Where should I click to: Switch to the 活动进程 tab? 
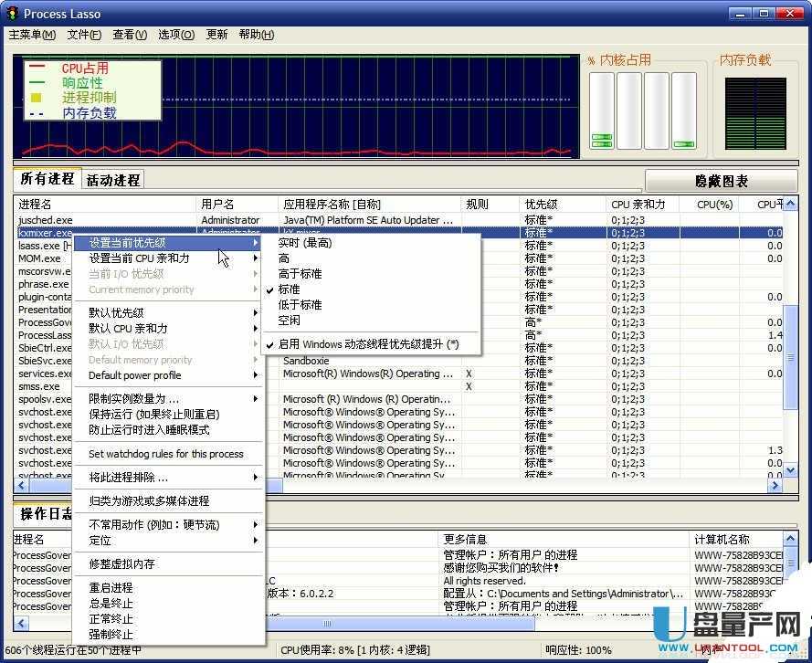coord(113,180)
